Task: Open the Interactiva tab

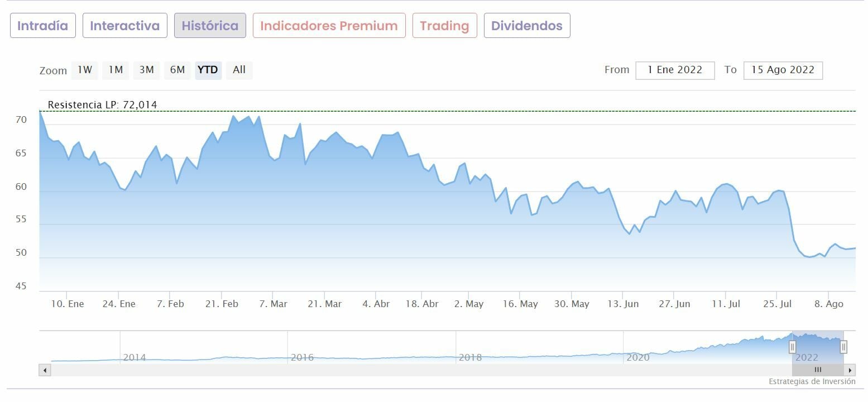Action: tap(125, 26)
